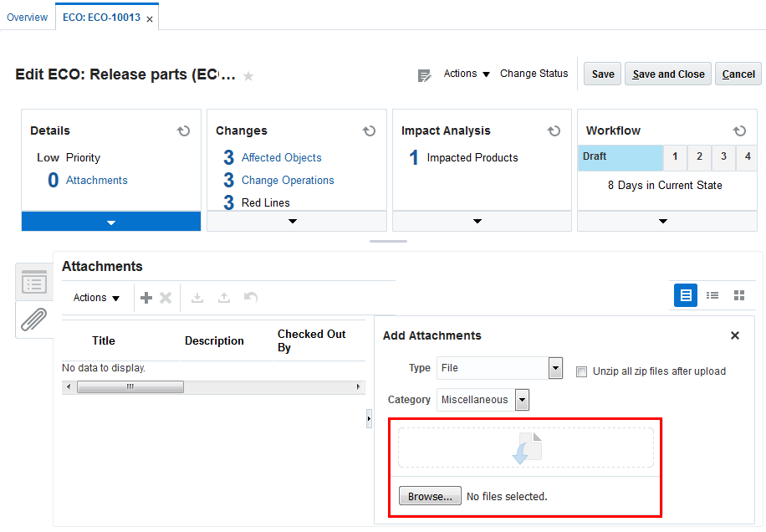Open the paperclip attachments side tab
The height and width of the screenshot is (532, 766).
34,319
